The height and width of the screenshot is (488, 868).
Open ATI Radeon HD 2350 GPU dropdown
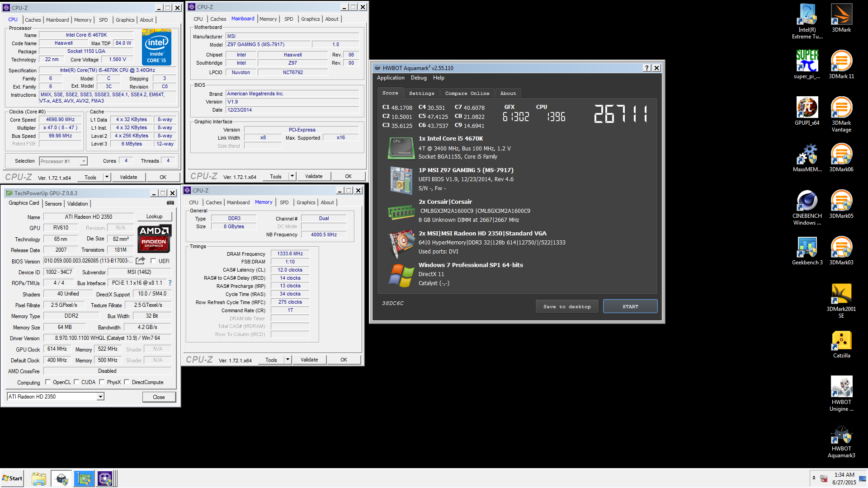[x=56, y=396]
